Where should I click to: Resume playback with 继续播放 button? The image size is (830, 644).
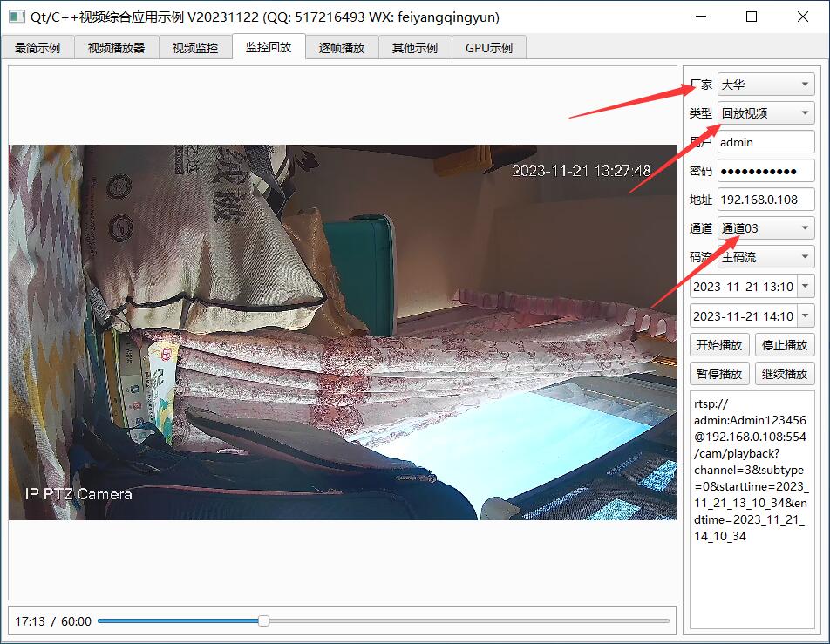(x=785, y=374)
